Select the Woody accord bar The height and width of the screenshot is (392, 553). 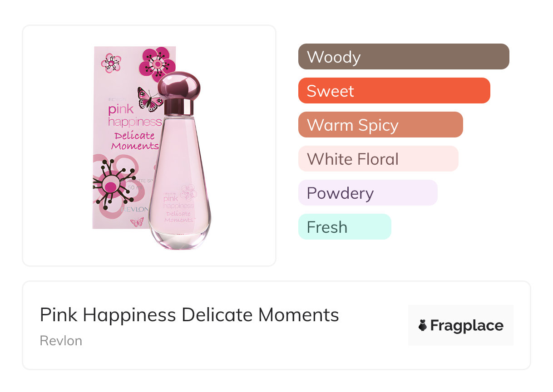(403, 57)
